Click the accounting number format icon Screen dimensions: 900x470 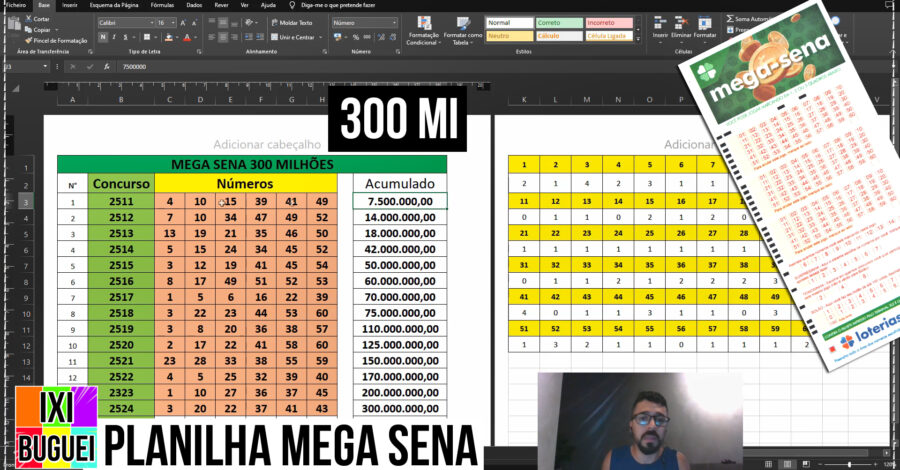click(x=338, y=37)
